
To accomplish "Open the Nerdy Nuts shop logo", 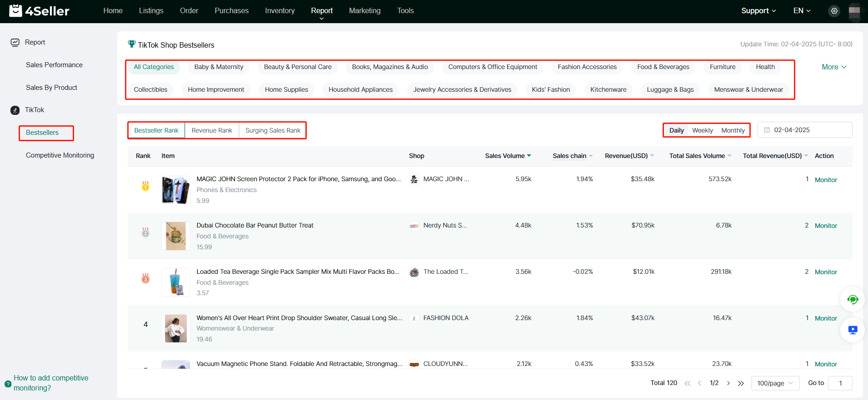I will tap(414, 226).
